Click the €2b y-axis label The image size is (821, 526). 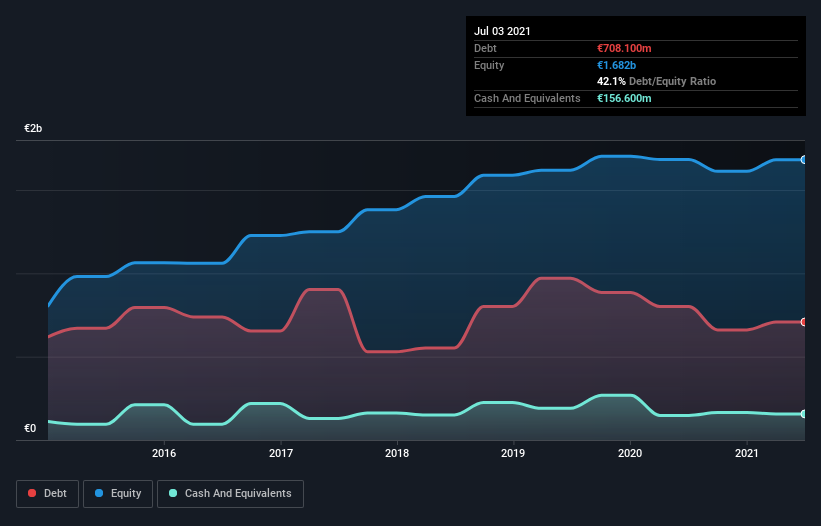33,128
